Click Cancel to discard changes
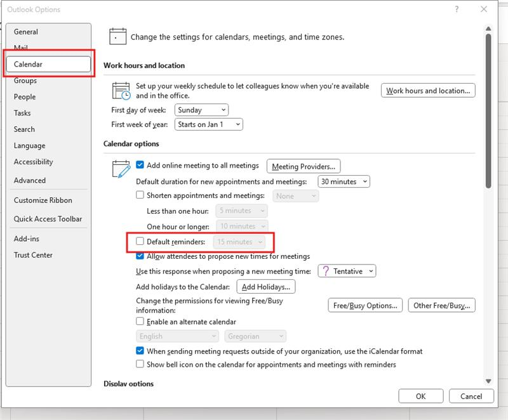508x420 pixels. pos(471,397)
